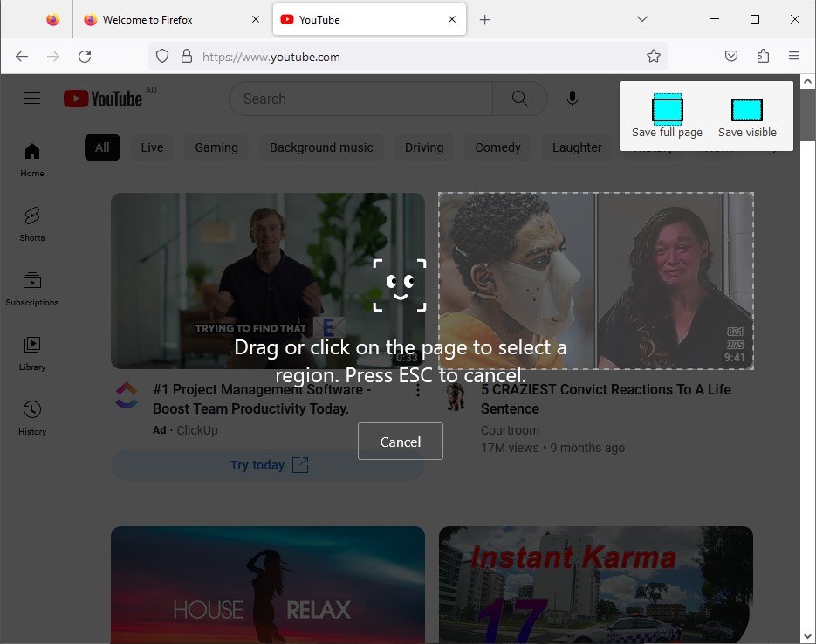Open the Save to Pocket icon

click(x=731, y=56)
